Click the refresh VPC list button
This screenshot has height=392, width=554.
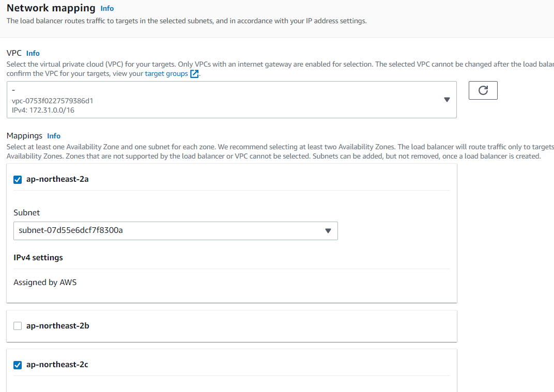tap(483, 90)
